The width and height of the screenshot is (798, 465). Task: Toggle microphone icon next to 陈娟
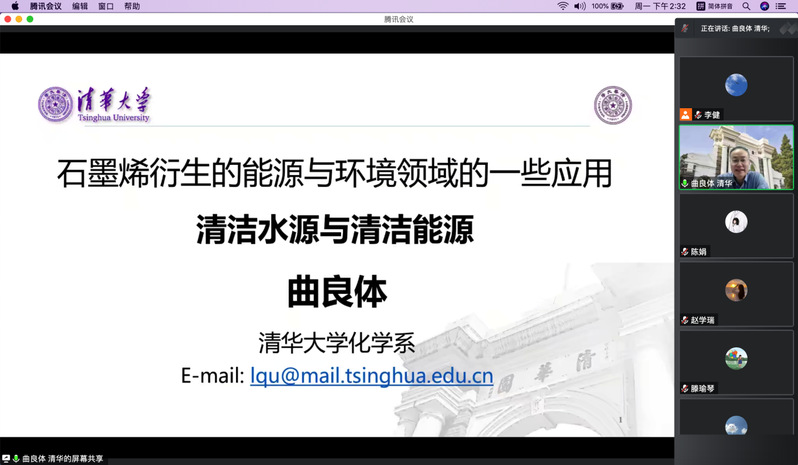[685, 252]
